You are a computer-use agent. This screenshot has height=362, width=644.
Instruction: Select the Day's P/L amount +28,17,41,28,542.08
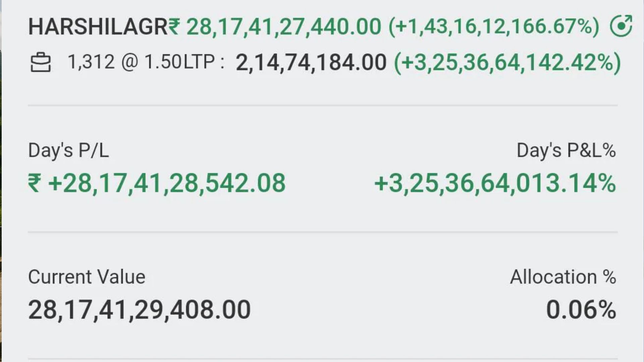pos(167,184)
